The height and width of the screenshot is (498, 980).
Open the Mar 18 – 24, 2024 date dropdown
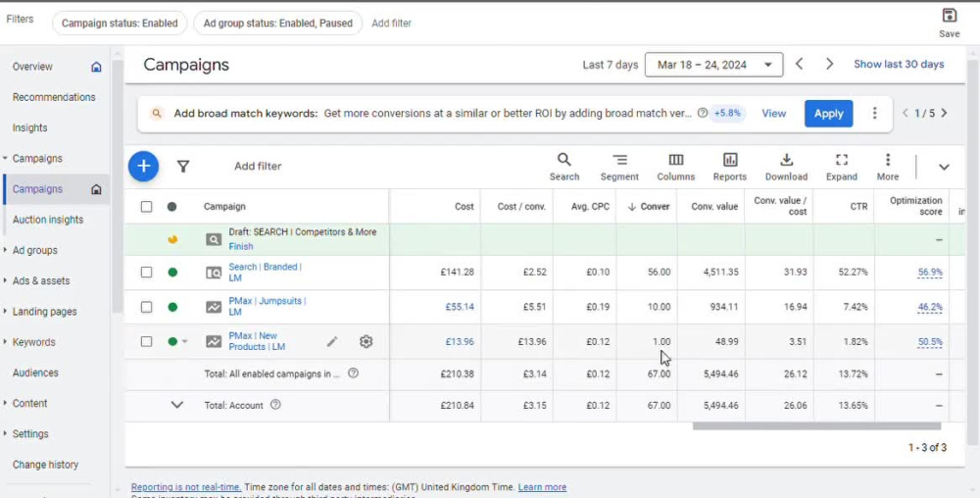click(x=713, y=65)
